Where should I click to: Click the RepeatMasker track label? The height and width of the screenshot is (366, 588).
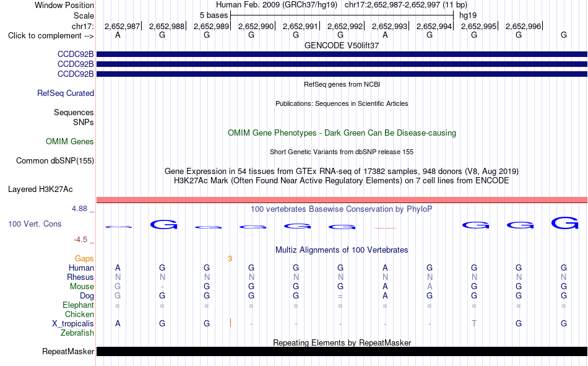click(x=68, y=351)
